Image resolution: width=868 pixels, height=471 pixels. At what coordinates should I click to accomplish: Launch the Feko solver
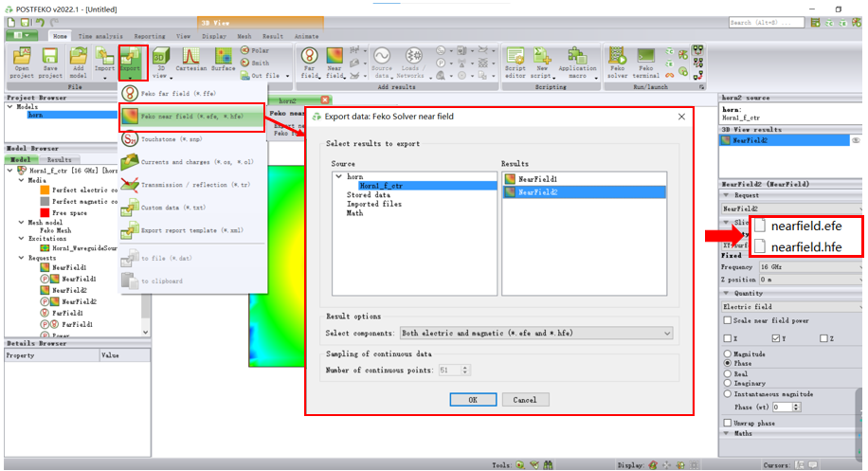tap(617, 63)
